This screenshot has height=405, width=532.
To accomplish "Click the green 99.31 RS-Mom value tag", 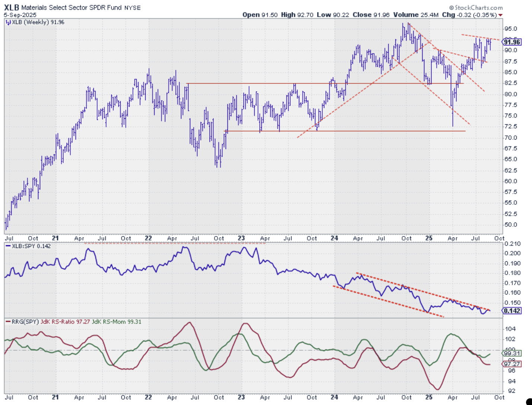I will [x=512, y=353].
